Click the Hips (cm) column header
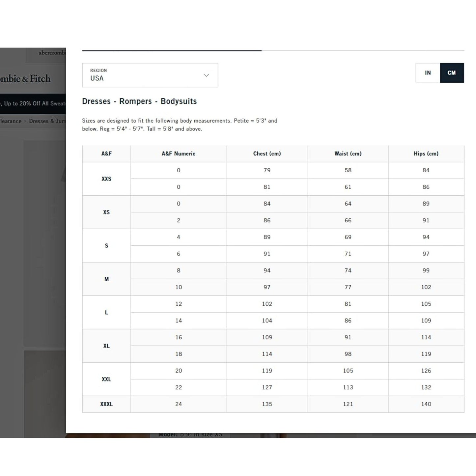Screen dimensions: 476x476 (x=426, y=154)
